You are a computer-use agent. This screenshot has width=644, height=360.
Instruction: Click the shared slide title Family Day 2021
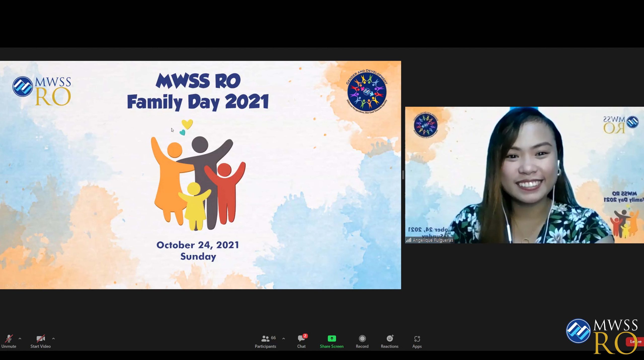point(198,102)
